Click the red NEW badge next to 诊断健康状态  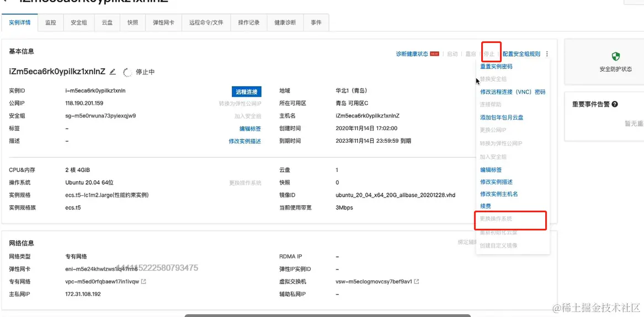(x=434, y=53)
